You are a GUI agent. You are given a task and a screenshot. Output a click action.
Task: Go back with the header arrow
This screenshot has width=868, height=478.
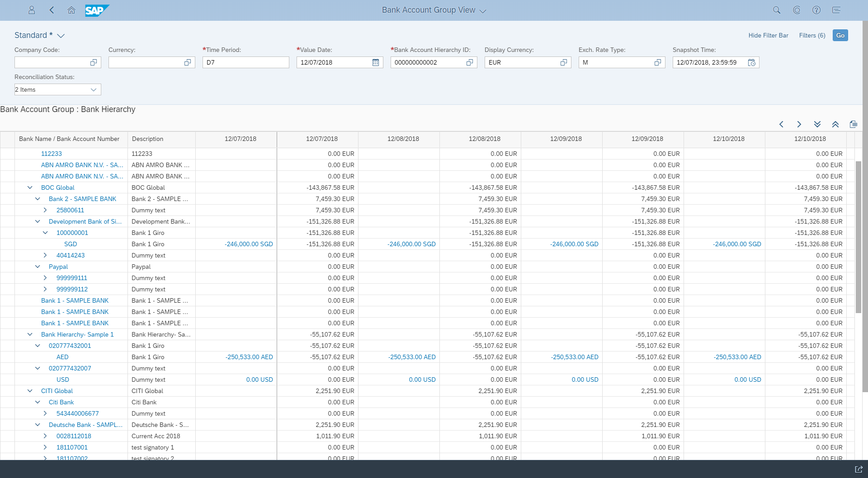52,10
